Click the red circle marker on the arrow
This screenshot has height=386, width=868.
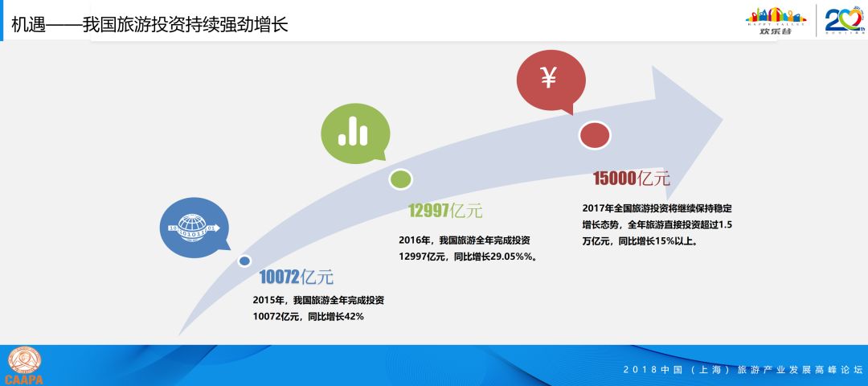[595, 135]
